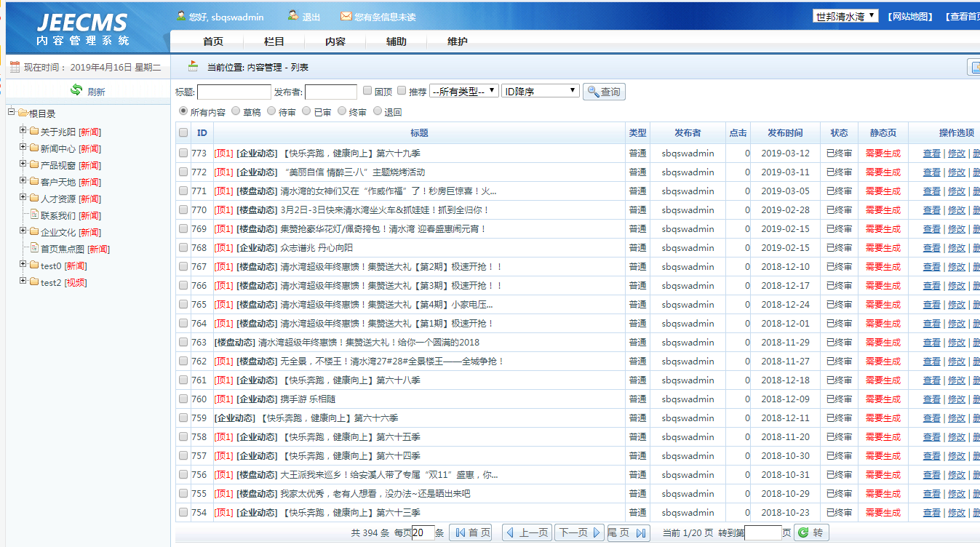980x547 pixels.
Task: Open the 栏目 menu tab
Action: pyautogui.click(x=274, y=41)
